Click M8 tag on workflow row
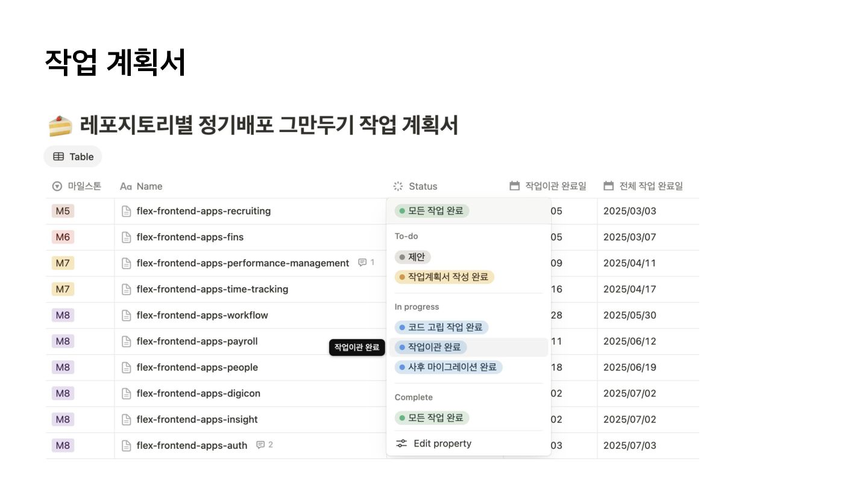This screenshot has height=488, width=868. tap(63, 315)
